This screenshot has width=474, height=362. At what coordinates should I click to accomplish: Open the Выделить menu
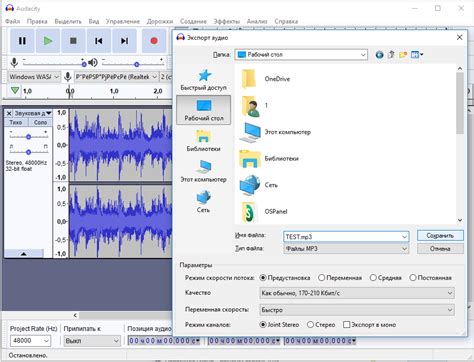coord(68,21)
